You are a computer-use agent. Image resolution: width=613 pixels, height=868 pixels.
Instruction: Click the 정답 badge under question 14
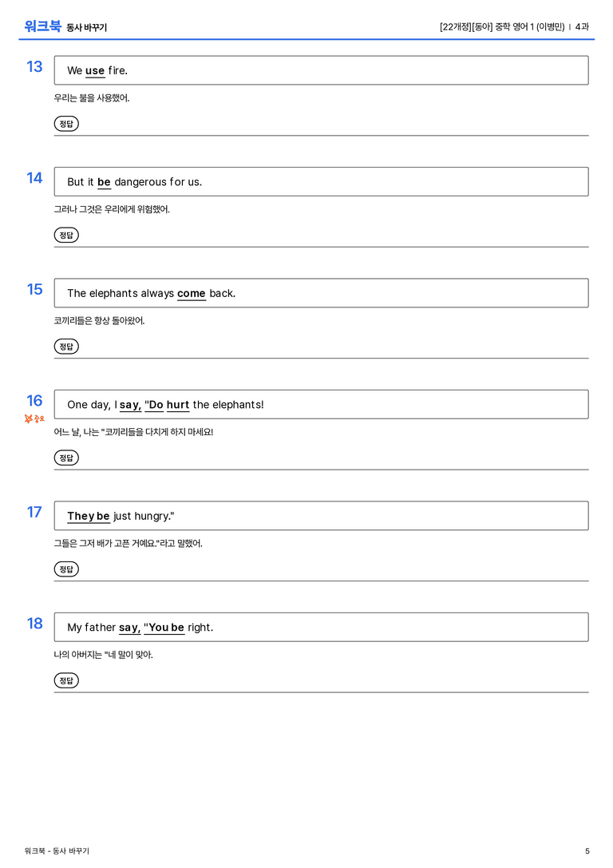(66, 235)
